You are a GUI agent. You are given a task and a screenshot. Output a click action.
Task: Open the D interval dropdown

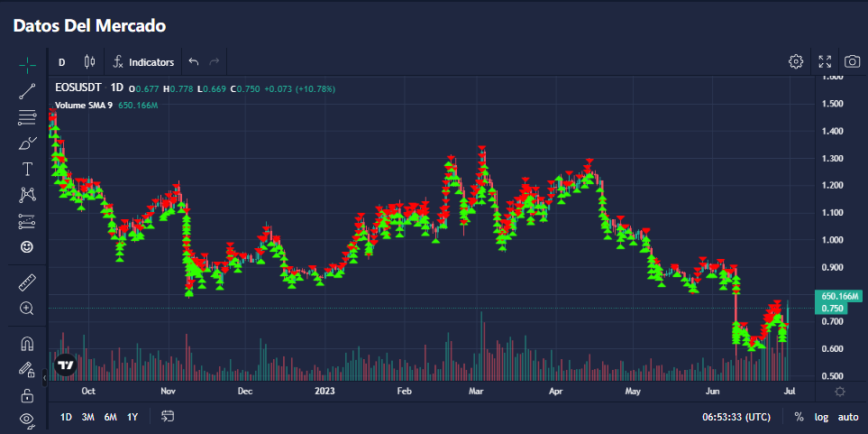(x=61, y=62)
